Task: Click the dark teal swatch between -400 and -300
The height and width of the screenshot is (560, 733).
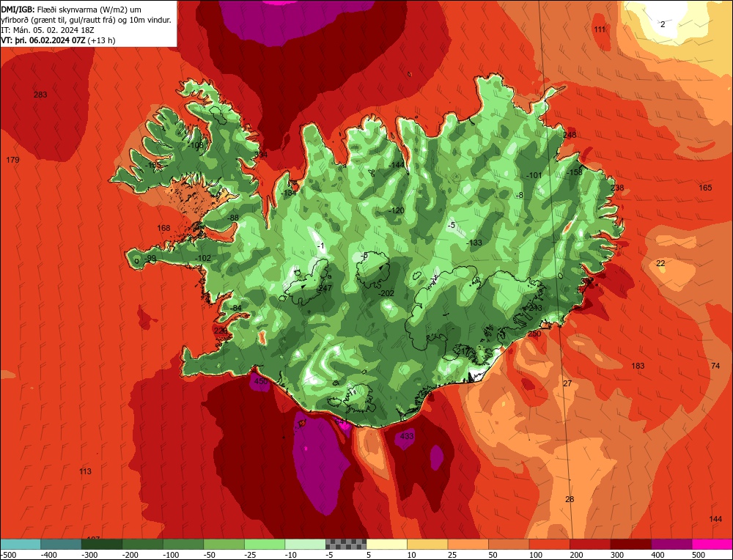Action: click(x=61, y=544)
